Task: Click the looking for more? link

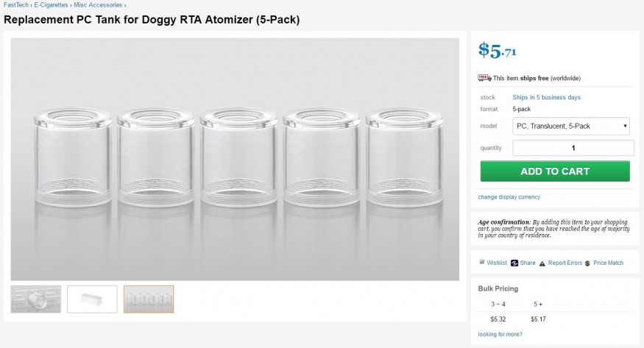Action: coord(500,334)
